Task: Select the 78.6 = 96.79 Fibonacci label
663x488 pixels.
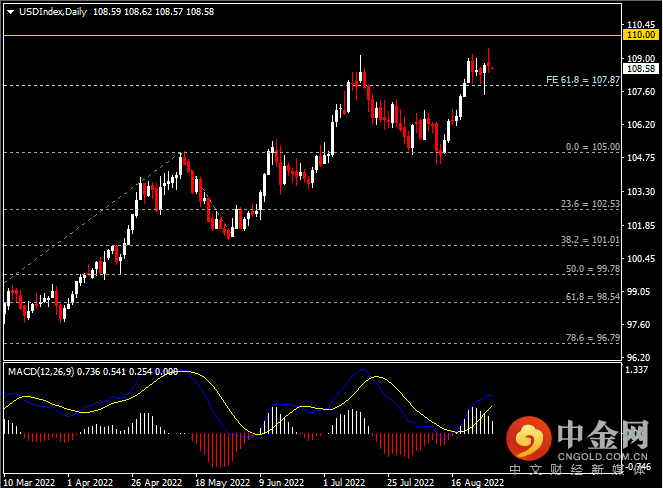Action: pyautogui.click(x=593, y=338)
